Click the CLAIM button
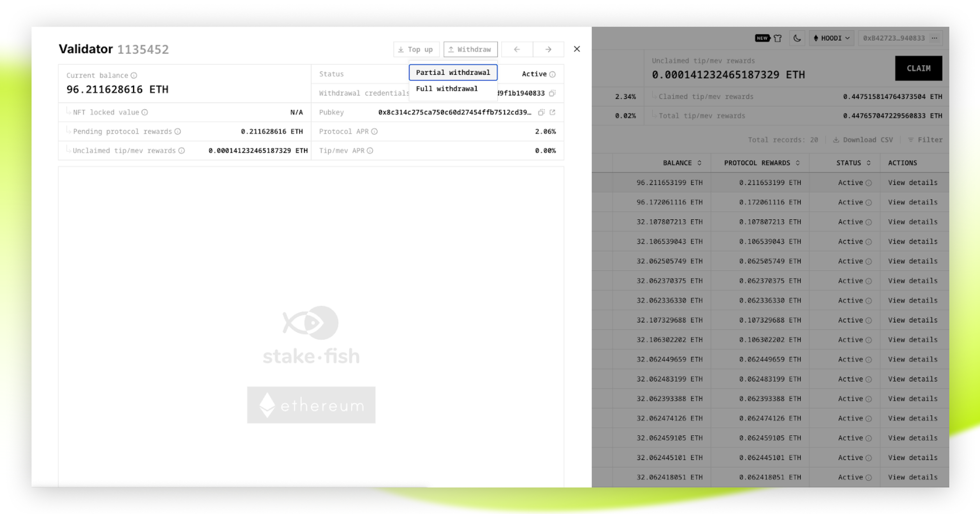The height and width of the screenshot is (514, 980). point(918,69)
